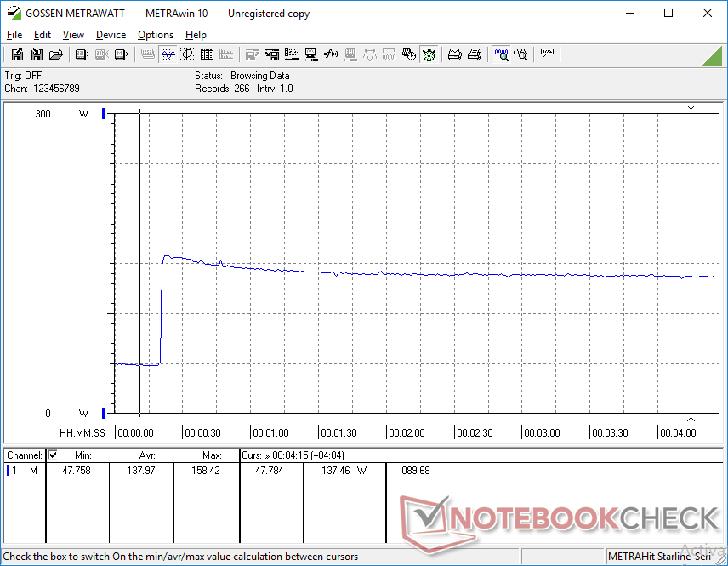Image resolution: width=728 pixels, height=566 pixels.
Task: Click the grayed device-disconnect icon
Action: [102, 54]
